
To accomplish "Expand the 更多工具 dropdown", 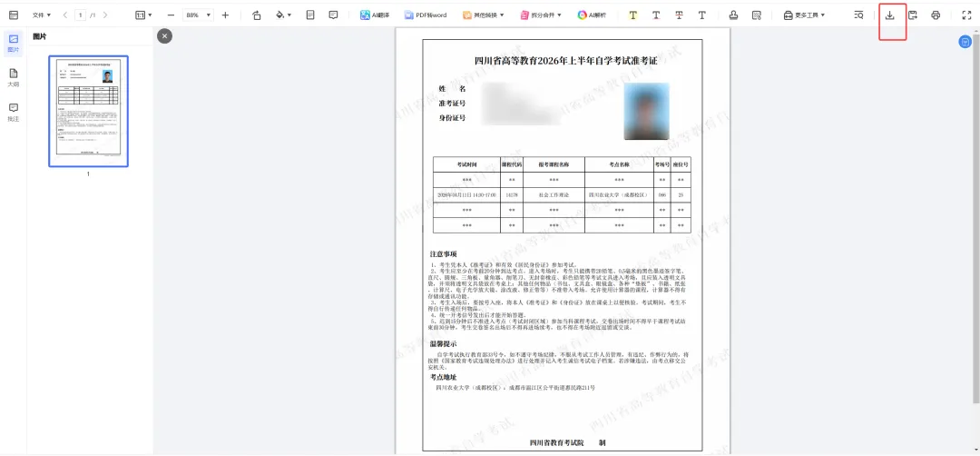I will (804, 15).
